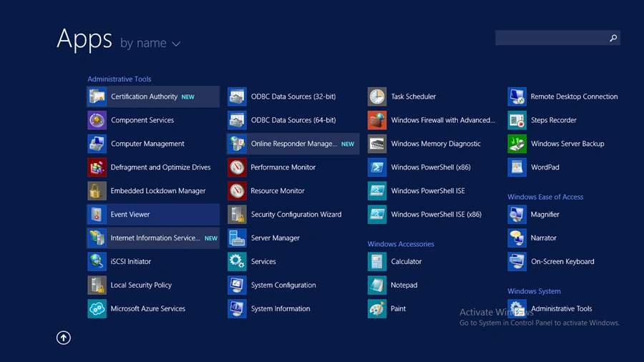Launch Notepad icon

point(377,285)
